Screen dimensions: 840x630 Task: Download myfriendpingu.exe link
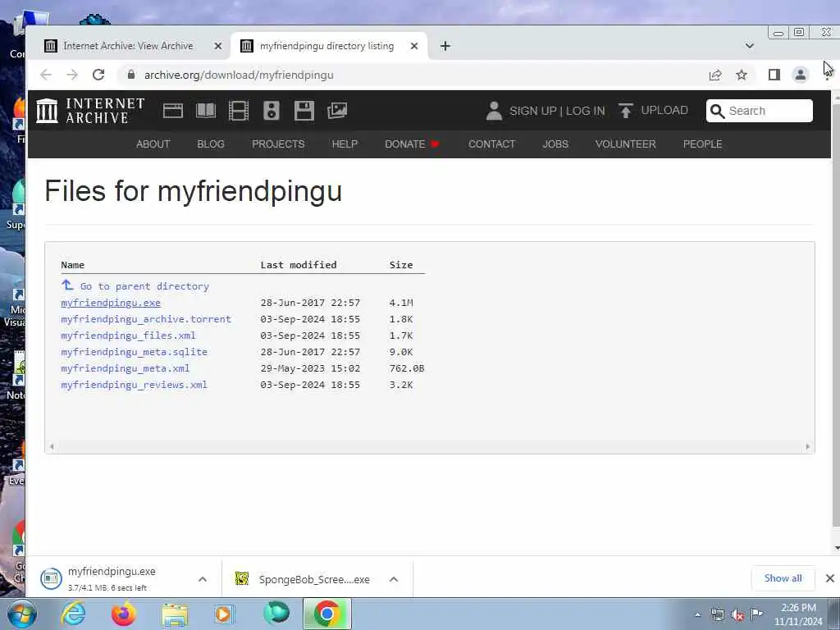[x=111, y=303]
